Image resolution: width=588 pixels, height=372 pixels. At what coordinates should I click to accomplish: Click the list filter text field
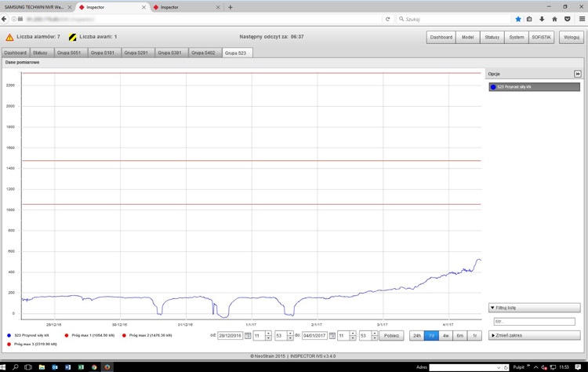(x=533, y=322)
